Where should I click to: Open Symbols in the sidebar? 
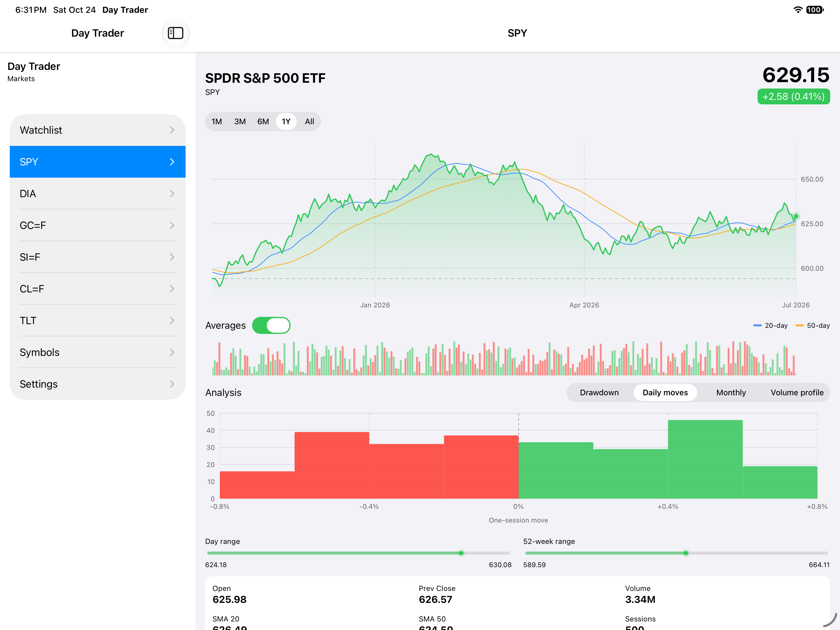click(98, 353)
